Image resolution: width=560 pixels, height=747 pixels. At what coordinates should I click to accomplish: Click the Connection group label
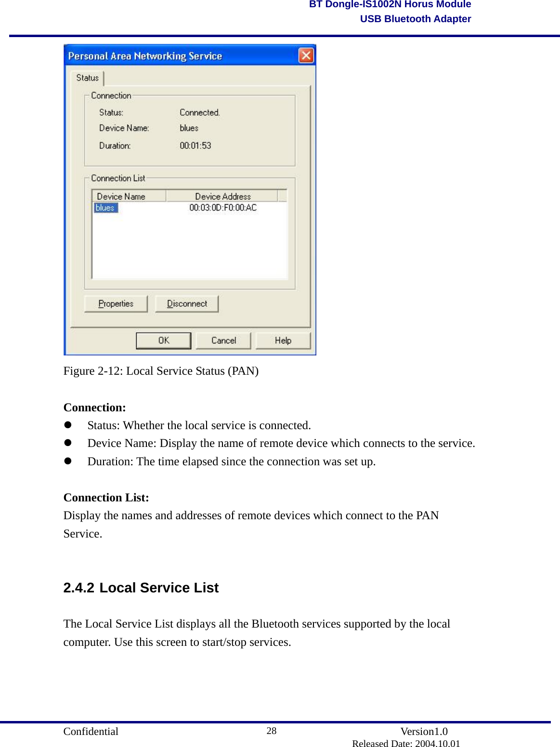pos(111,95)
